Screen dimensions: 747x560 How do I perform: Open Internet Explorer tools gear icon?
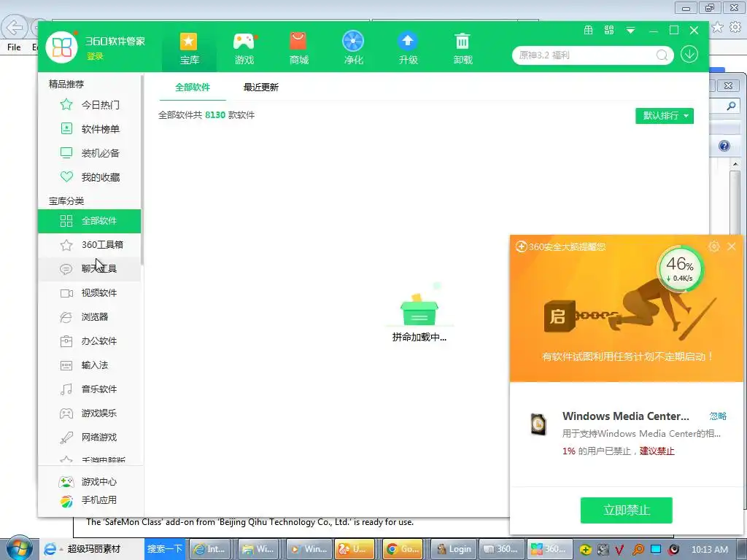(735, 27)
